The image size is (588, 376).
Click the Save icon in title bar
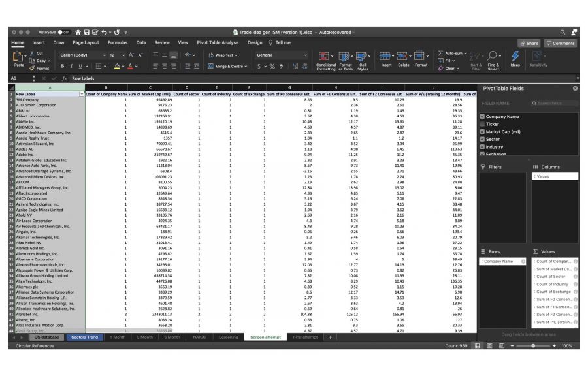click(x=87, y=32)
